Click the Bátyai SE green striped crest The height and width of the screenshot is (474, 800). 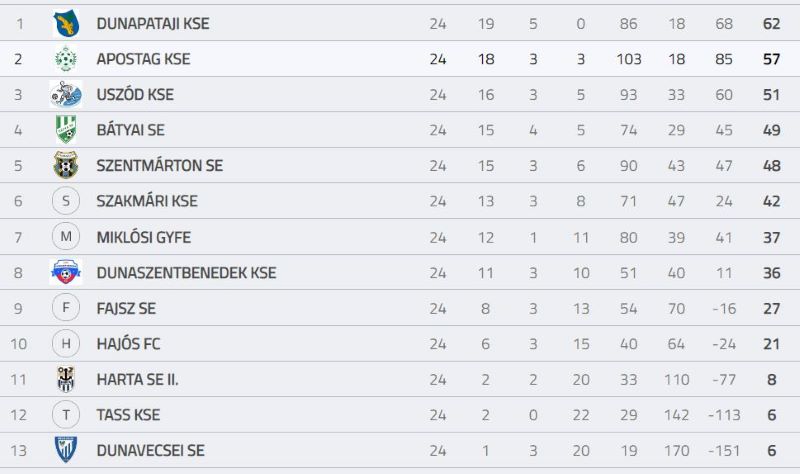pyautogui.click(x=66, y=130)
